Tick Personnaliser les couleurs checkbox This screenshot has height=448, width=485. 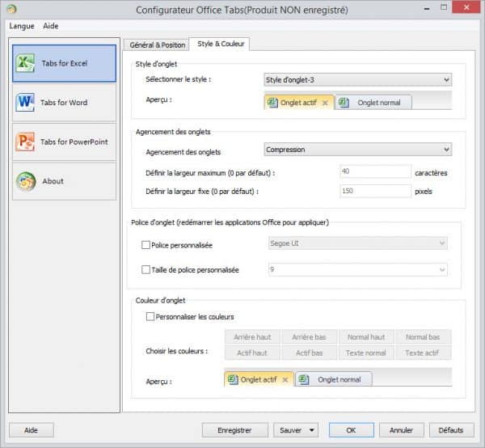(x=150, y=316)
